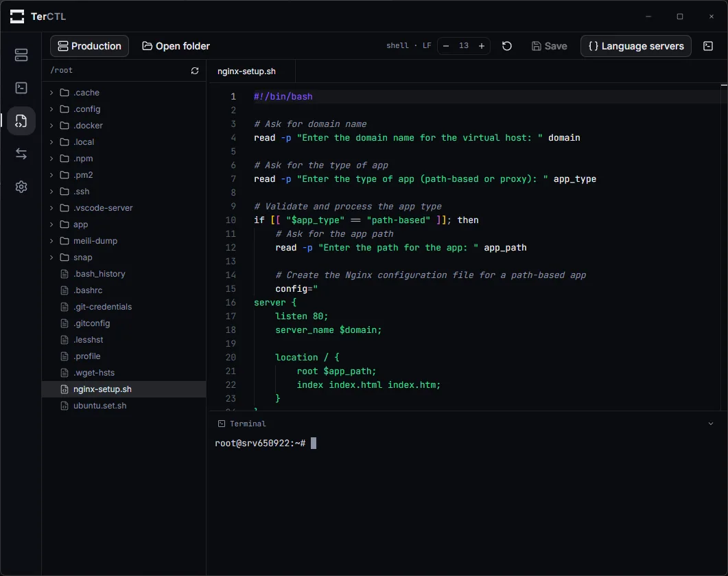Increase font size with plus button
Screen dimensions: 728x576
[x=482, y=46]
